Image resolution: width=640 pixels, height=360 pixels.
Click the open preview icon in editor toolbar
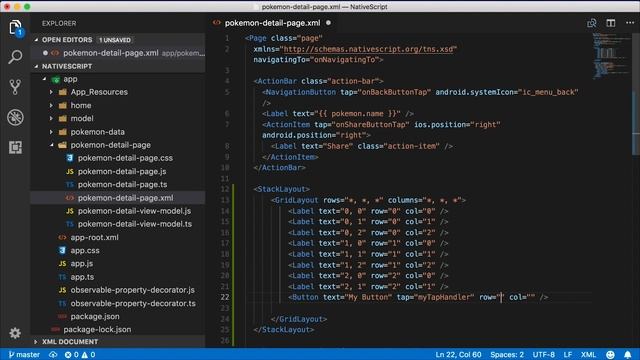(591, 23)
